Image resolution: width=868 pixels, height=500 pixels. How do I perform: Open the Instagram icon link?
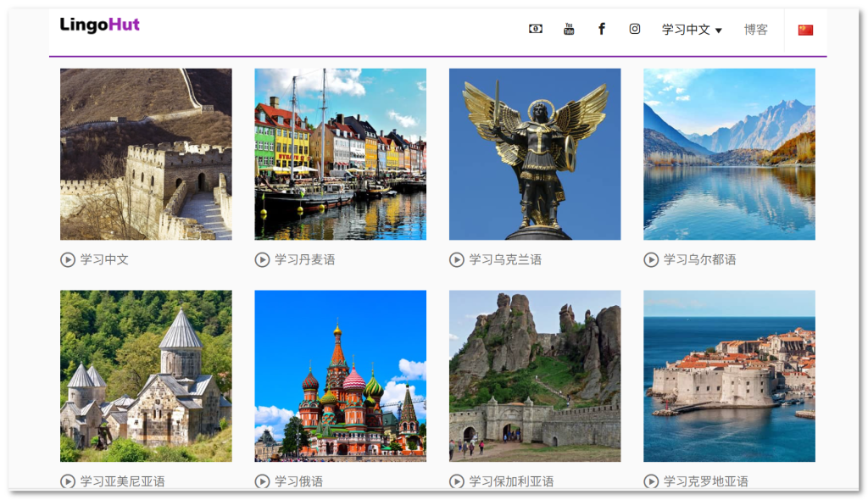pos(634,29)
